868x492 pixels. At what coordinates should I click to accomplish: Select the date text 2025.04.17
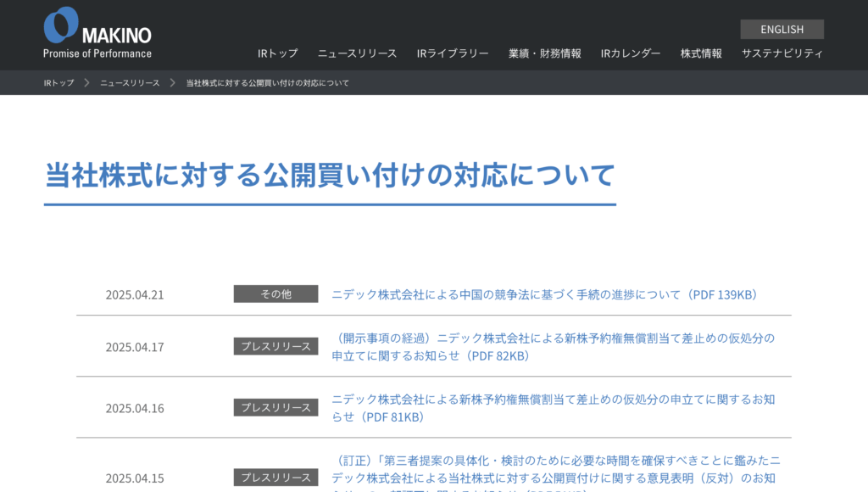pyautogui.click(x=135, y=347)
